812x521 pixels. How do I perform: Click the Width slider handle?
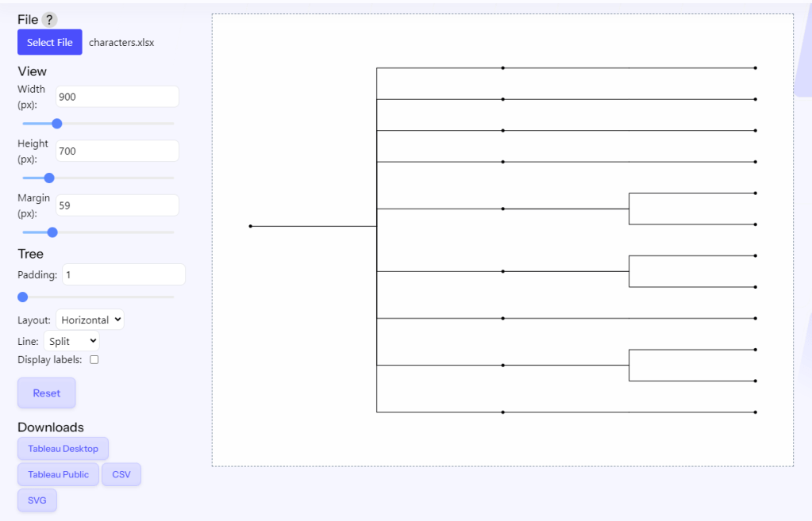click(x=56, y=124)
